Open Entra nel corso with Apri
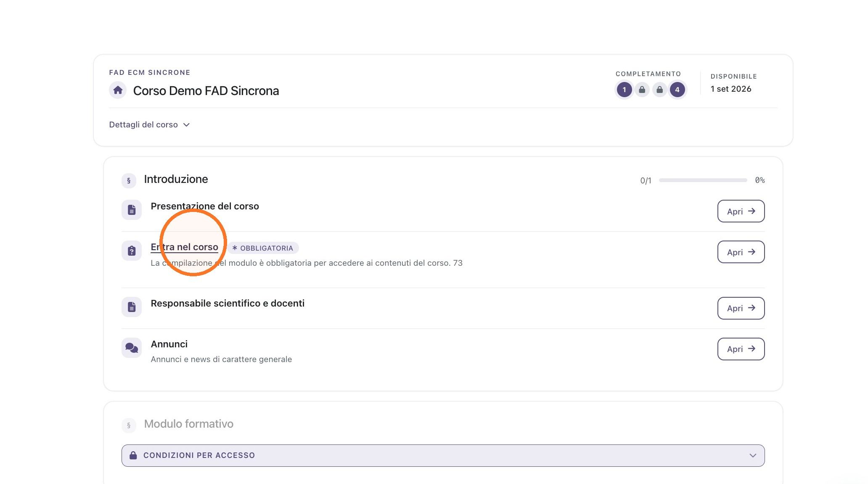 (741, 252)
